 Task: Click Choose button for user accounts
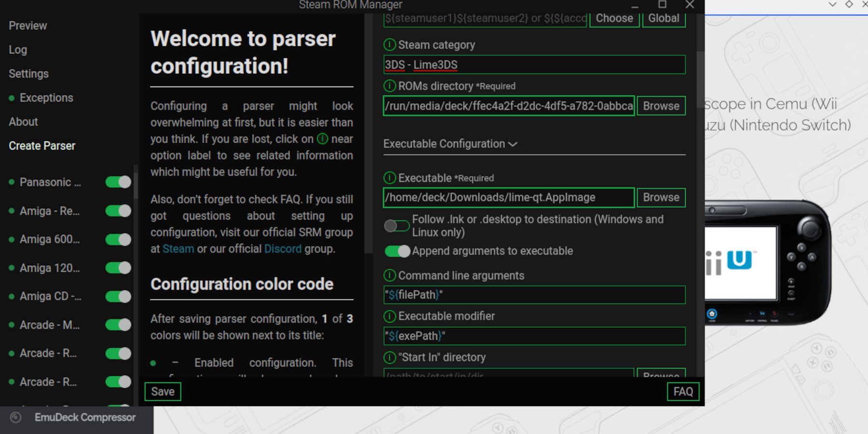pyautogui.click(x=614, y=18)
